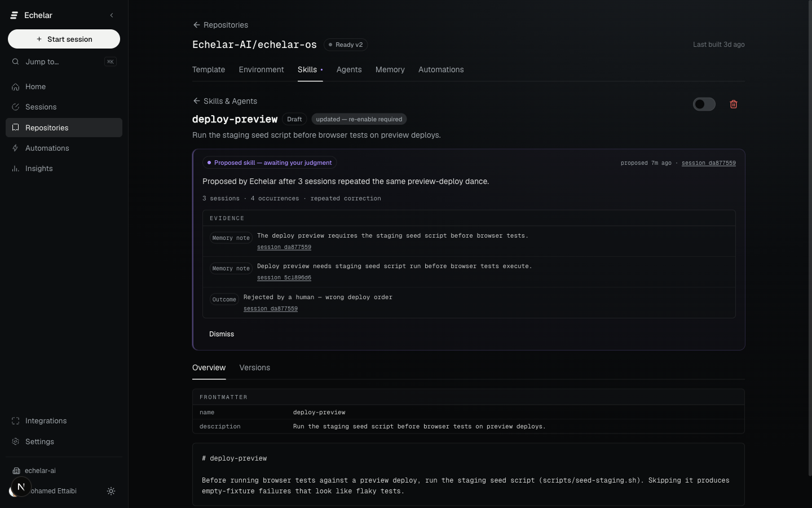Viewport: 812px width, 508px height.
Task: Click the Echelar logo icon
Action: 14,15
